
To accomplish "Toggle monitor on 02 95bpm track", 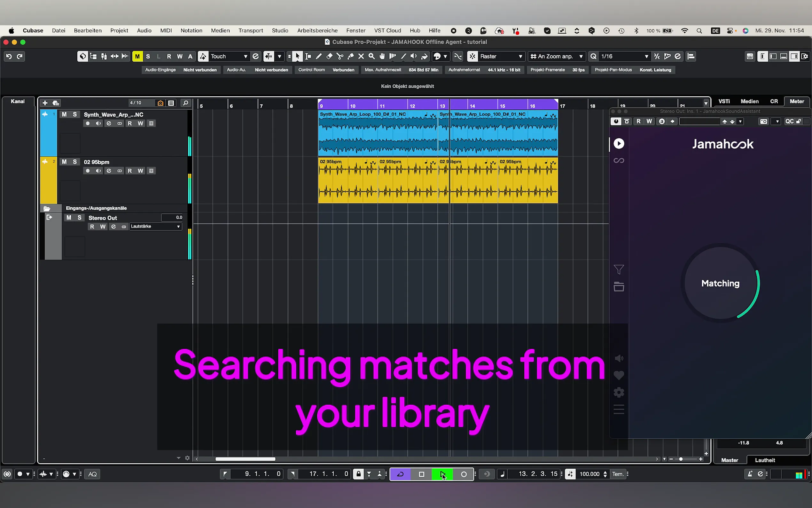I will coord(98,171).
